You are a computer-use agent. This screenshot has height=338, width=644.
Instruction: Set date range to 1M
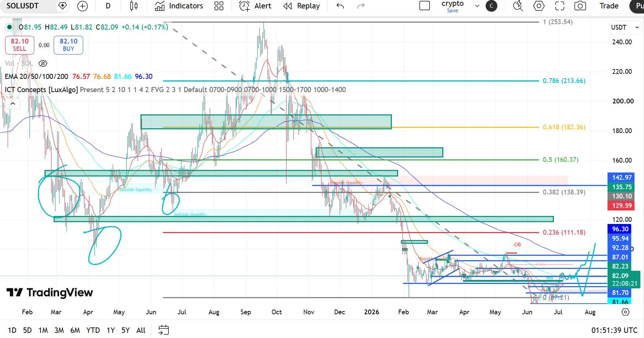(x=43, y=330)
